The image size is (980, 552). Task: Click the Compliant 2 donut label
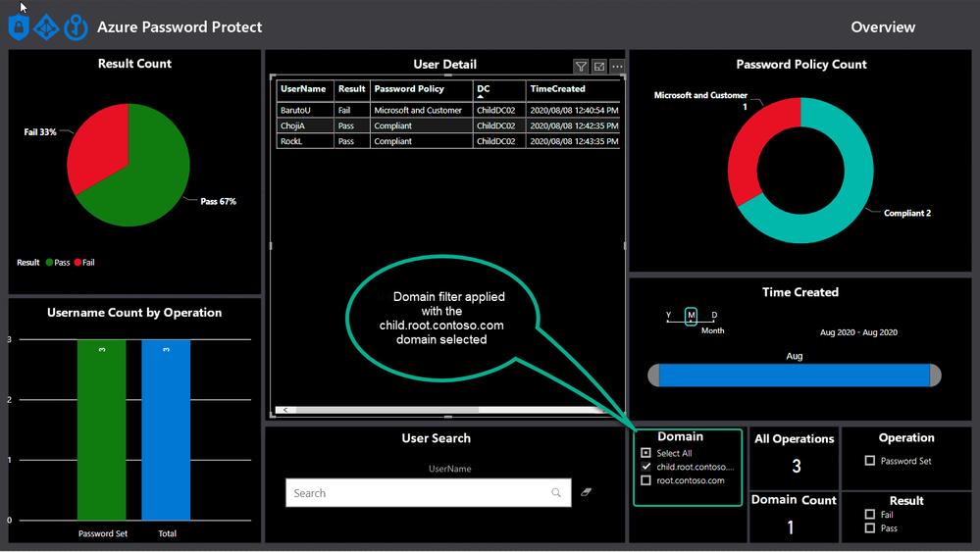coord(906,213)
